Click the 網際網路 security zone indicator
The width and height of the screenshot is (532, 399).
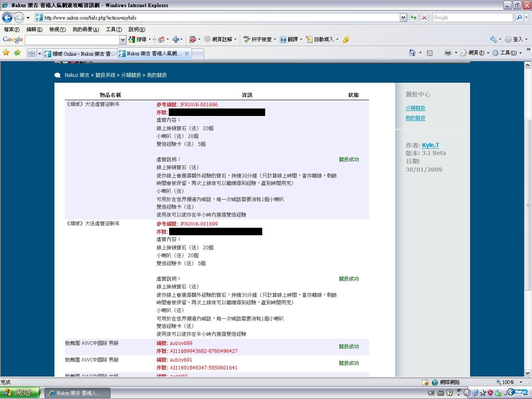tap(446, 382)
